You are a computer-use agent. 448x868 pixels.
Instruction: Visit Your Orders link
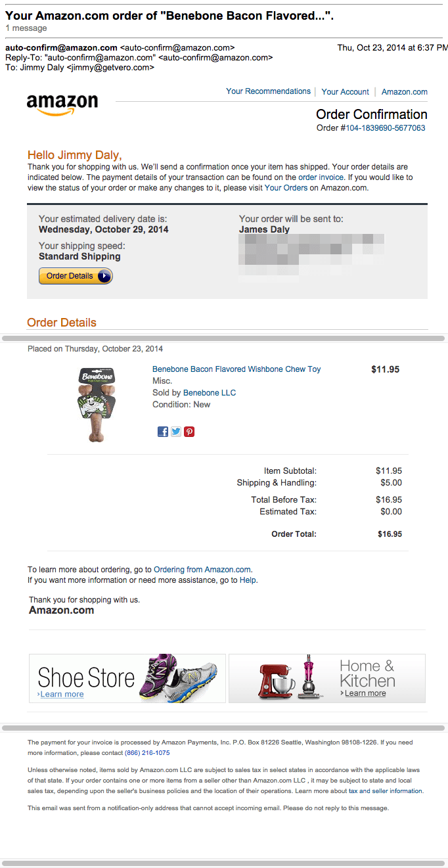[286, 188]
